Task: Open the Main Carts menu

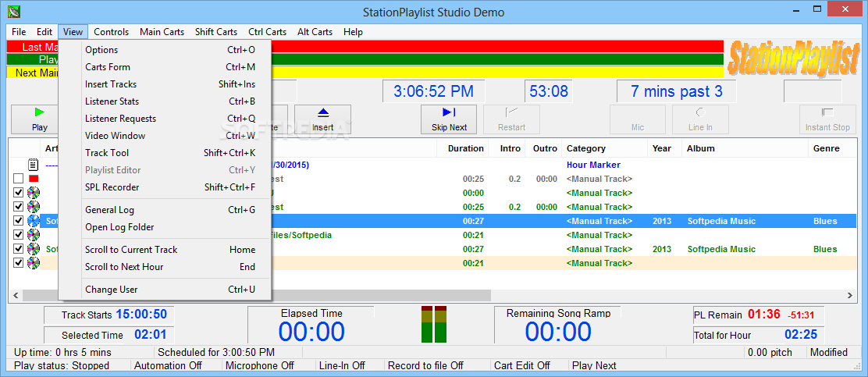Action: 162,31
